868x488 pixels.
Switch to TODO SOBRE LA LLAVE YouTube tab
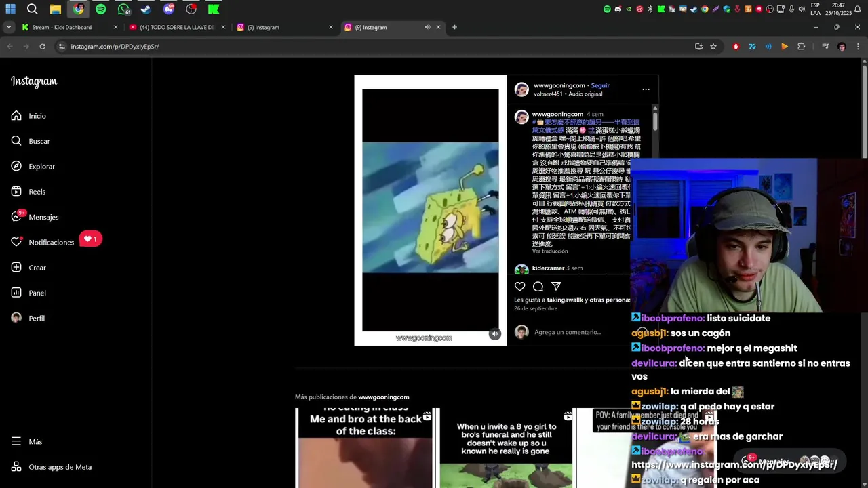point(178,27)
